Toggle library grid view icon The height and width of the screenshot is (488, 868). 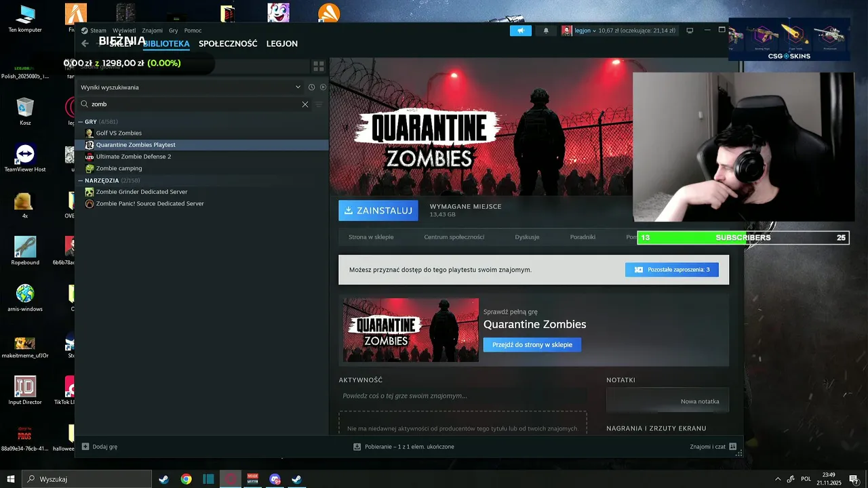318,66
